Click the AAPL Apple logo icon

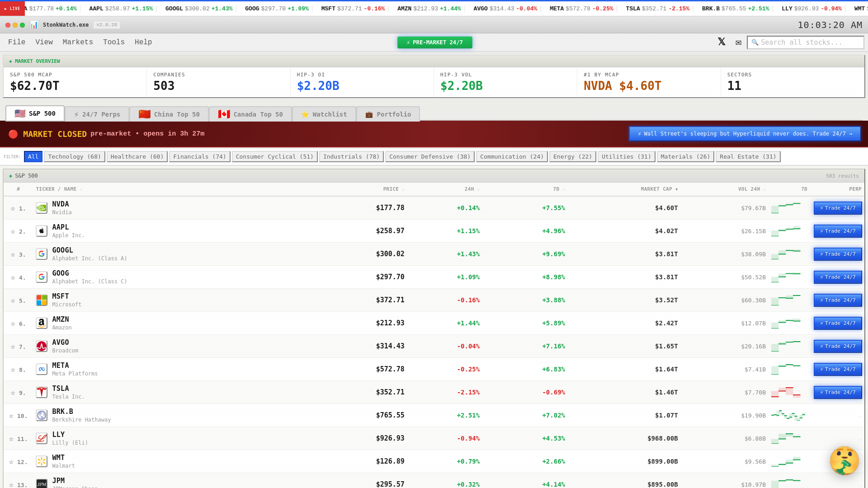click(x=42, y=231)
